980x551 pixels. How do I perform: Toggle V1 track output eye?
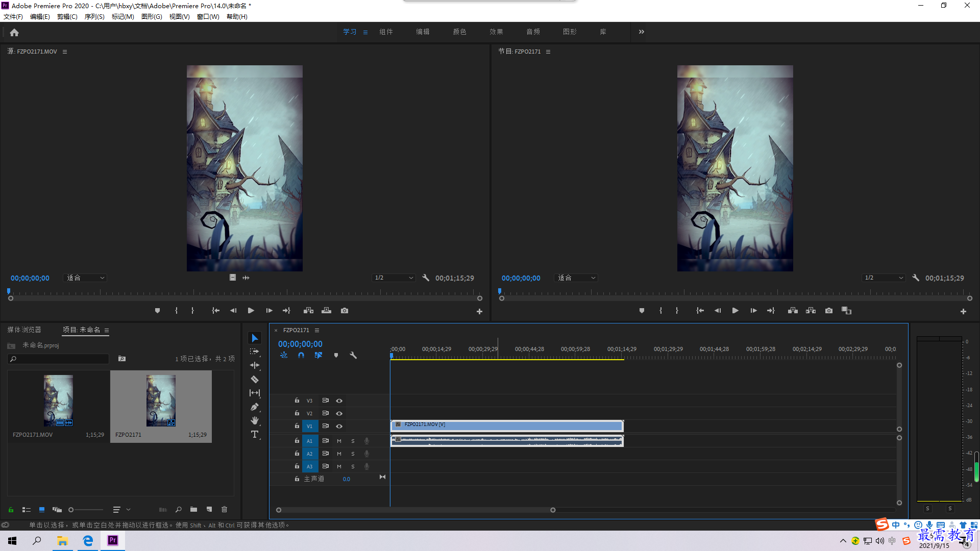point(339,427)
